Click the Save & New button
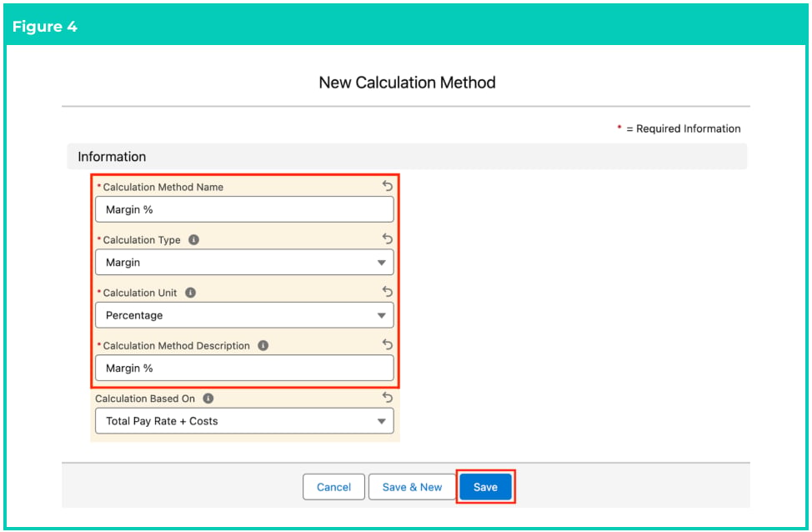 412,487
